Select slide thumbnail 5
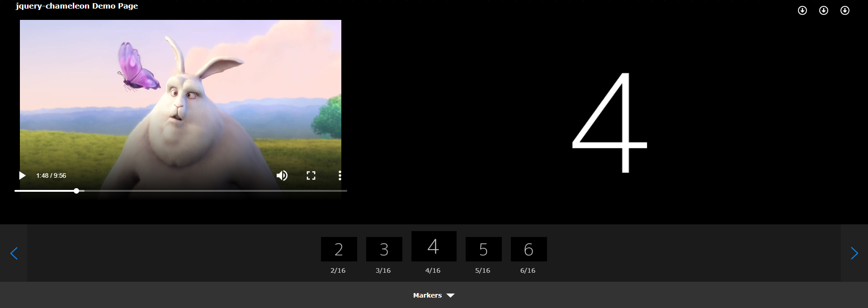The image size is (868, 308). point(484,249)
